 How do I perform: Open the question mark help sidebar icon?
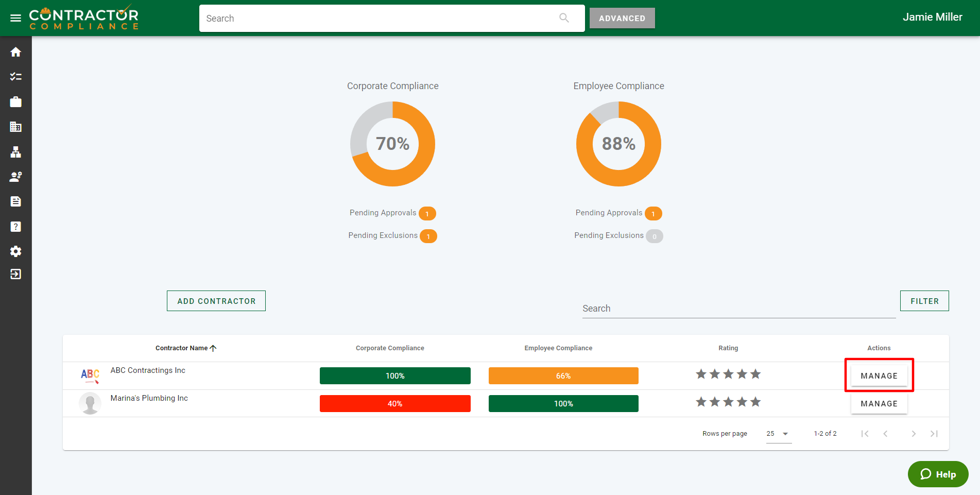pyautogui.click(x=15, y=227)
